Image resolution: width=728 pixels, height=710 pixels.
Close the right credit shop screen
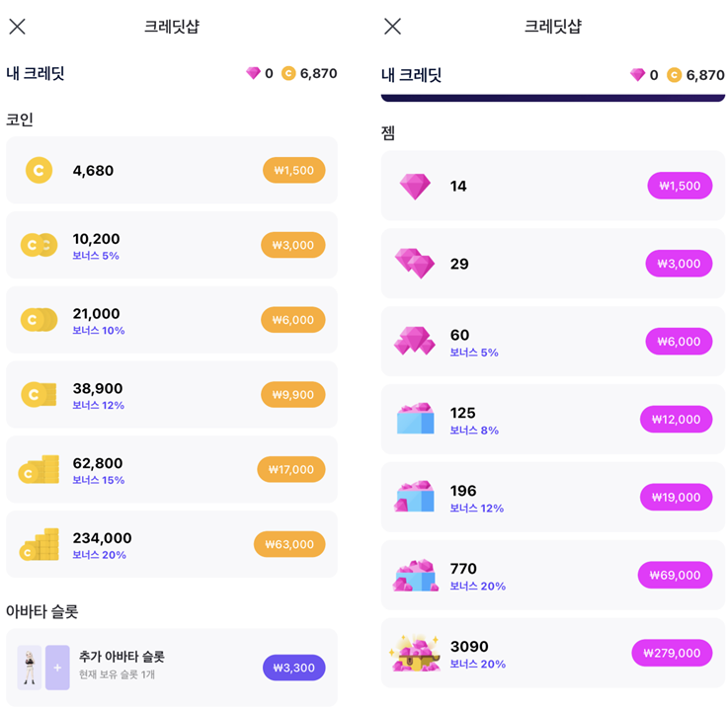tap(392, 27)
